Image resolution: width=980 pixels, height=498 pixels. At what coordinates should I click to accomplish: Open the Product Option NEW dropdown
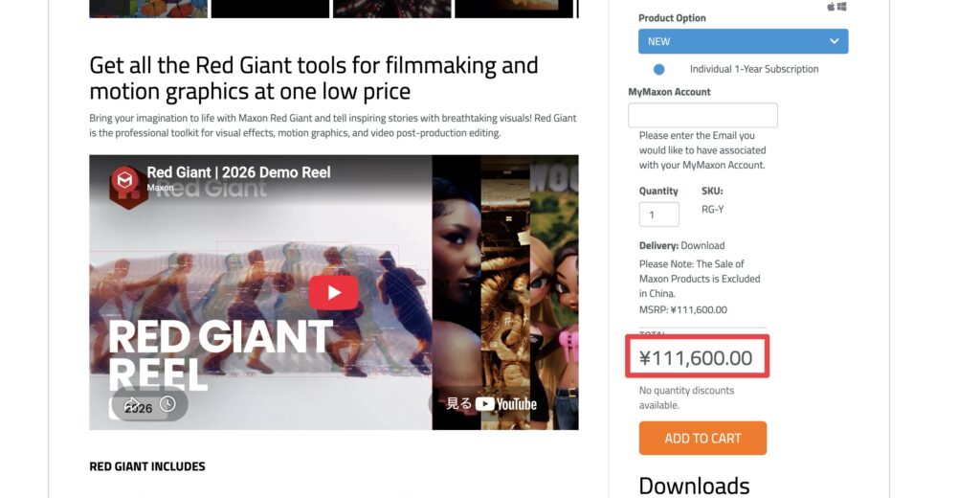(743, 41)
